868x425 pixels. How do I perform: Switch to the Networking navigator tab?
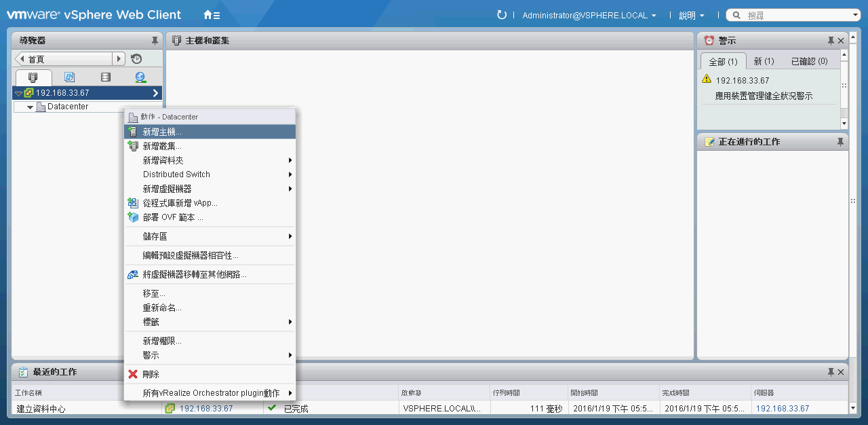tap(140, 77)
